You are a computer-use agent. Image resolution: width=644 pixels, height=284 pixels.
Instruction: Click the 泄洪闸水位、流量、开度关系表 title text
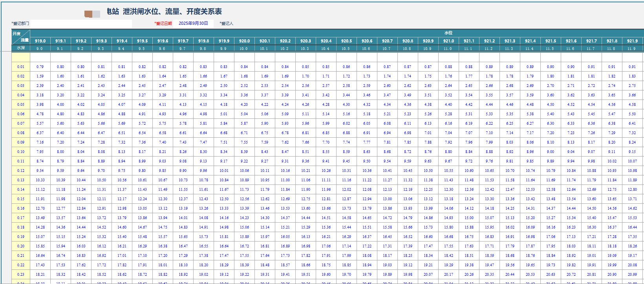pyautogui.click(x=172, y=12)
